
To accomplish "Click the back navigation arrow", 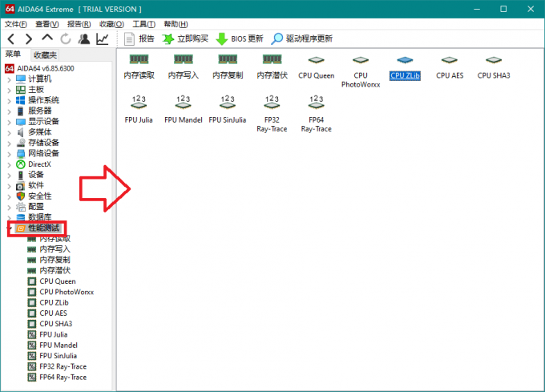I will pyautogui.click(x=10, y=38).
